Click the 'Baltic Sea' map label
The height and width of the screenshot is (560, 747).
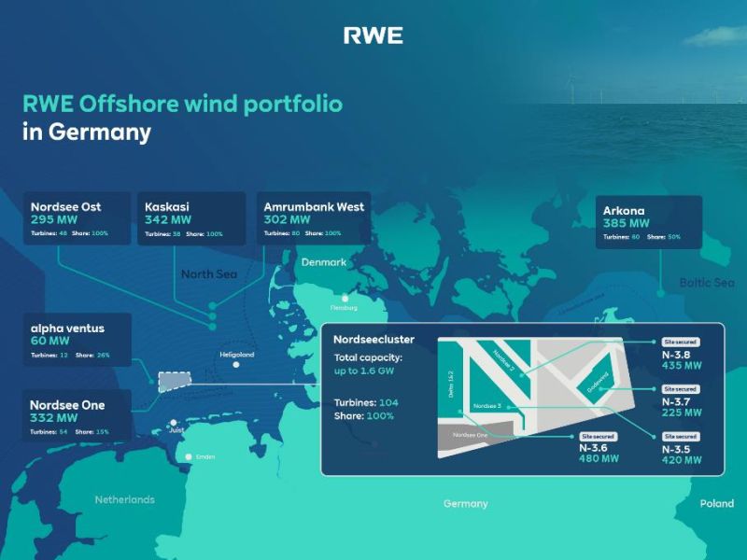707,283
